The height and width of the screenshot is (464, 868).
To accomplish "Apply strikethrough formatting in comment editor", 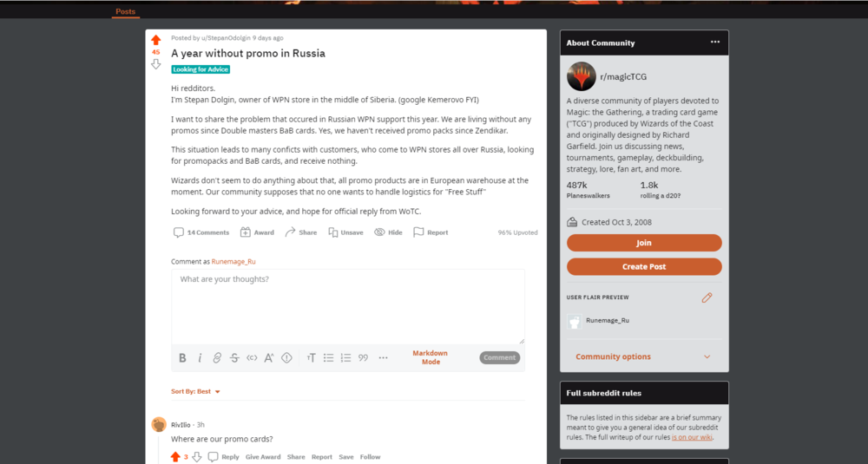I will tap(234, 358).
